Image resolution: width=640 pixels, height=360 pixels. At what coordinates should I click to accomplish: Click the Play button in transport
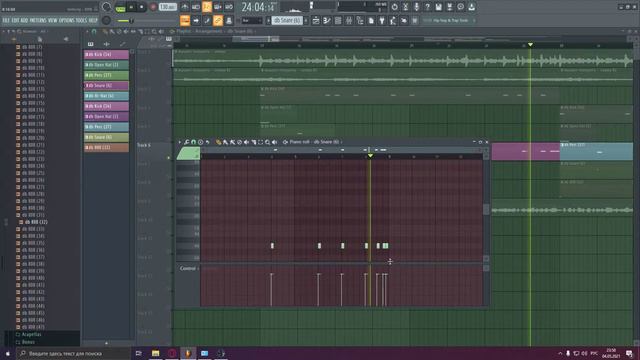point(131,7)
